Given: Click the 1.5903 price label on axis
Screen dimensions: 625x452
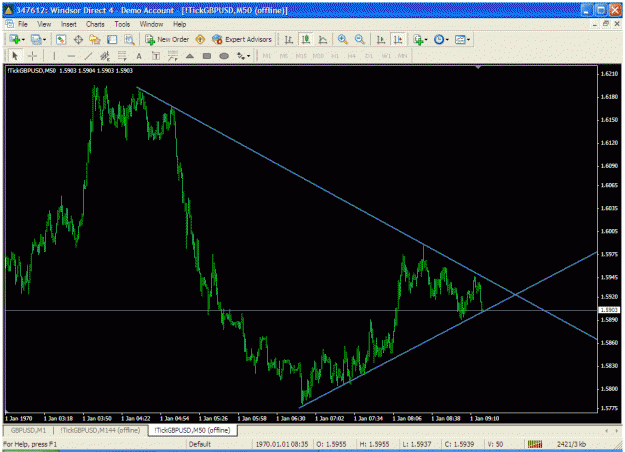Looking at the screenshot, I should coord(609,310).
